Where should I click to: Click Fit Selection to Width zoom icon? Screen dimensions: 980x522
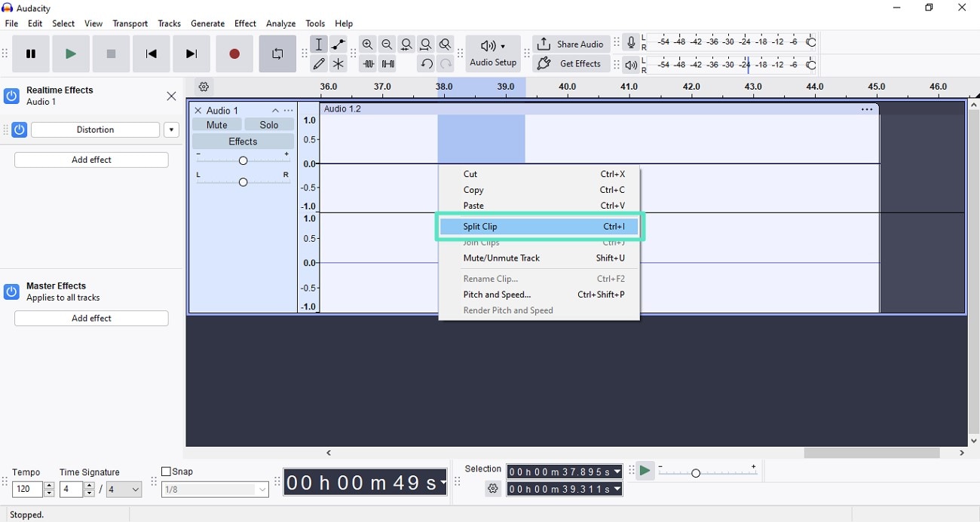click(x=407, y=44)
